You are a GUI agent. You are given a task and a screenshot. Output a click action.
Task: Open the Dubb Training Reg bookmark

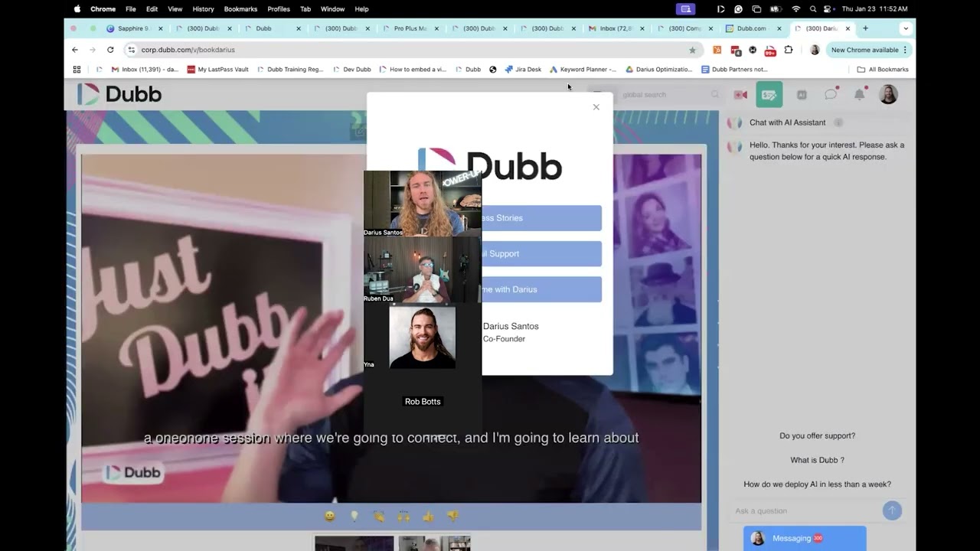290,69
